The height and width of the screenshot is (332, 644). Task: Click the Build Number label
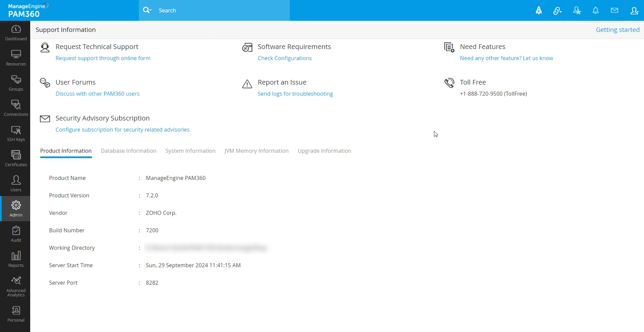[67, 231]
